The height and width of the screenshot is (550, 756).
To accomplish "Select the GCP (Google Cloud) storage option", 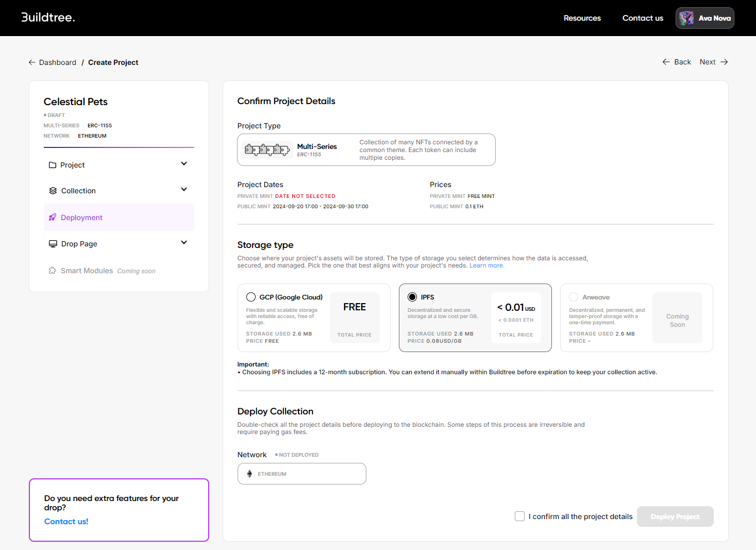I will pos(251,297).
